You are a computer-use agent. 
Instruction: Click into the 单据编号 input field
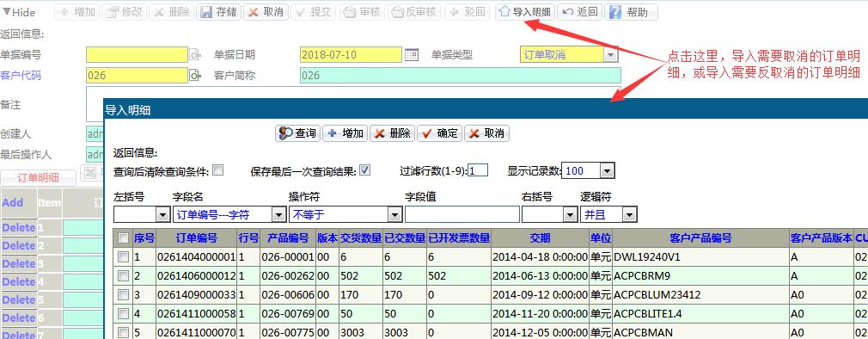137,55
